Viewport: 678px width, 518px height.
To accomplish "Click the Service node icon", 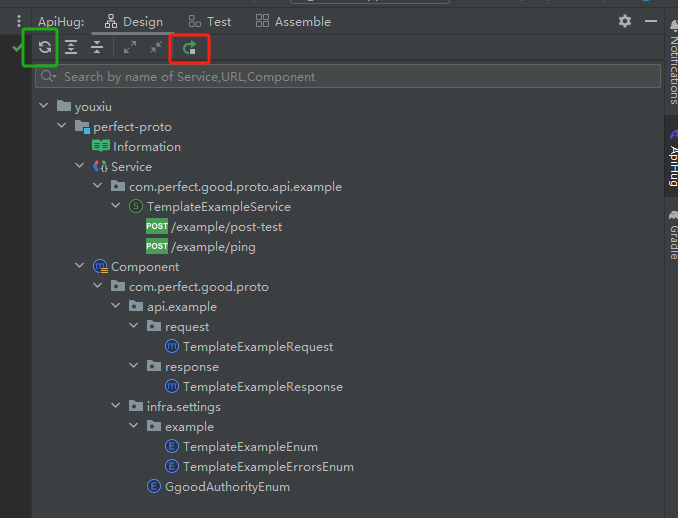I will point(100,166).
